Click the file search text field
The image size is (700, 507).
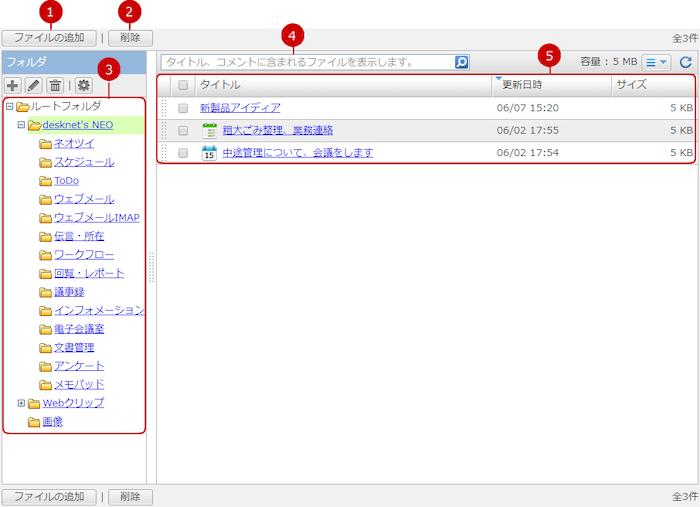[306, 62]
